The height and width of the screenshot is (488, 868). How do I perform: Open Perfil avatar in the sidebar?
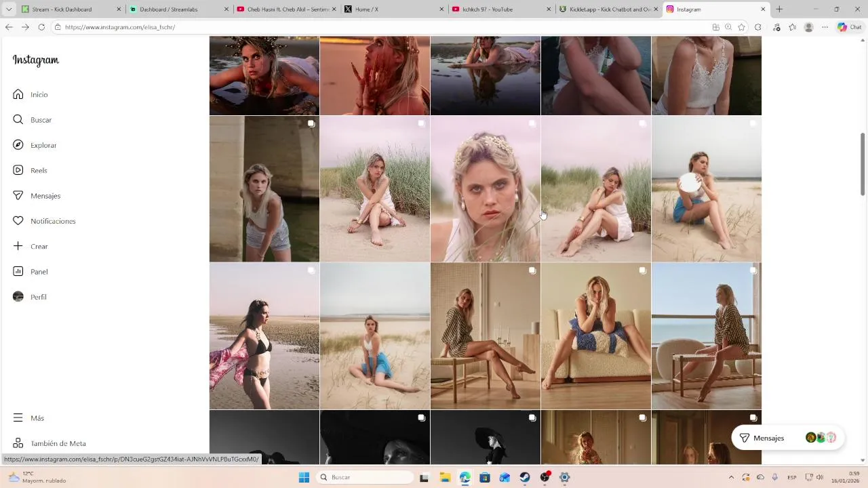point(18,297)
